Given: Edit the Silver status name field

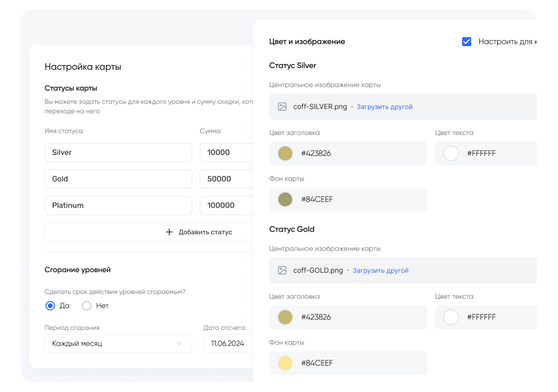Looking at the screenshot, I should pyautogui.click(x=118, y=153).
